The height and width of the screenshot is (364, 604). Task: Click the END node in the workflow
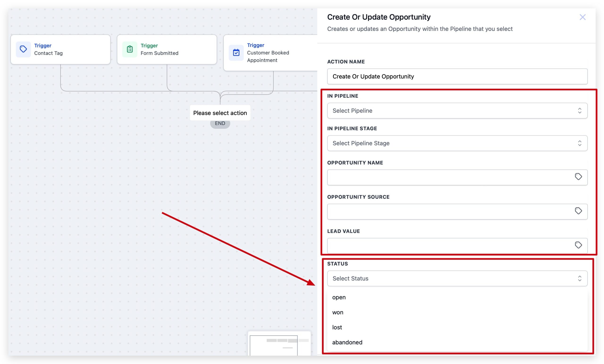(x=220, y=123)
